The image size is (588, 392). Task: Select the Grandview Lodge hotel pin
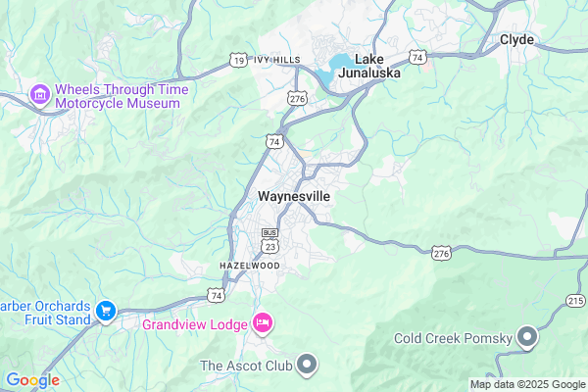[262, 323]
